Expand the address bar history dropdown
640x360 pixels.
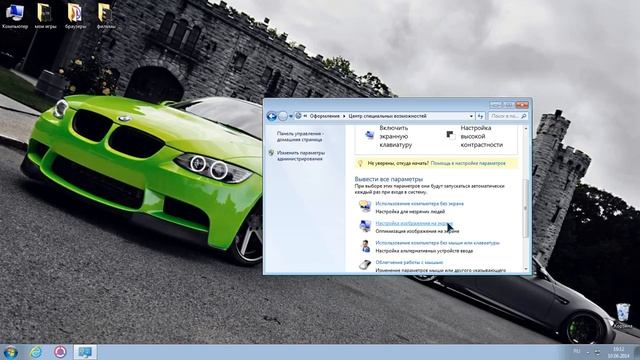point(471,116)
